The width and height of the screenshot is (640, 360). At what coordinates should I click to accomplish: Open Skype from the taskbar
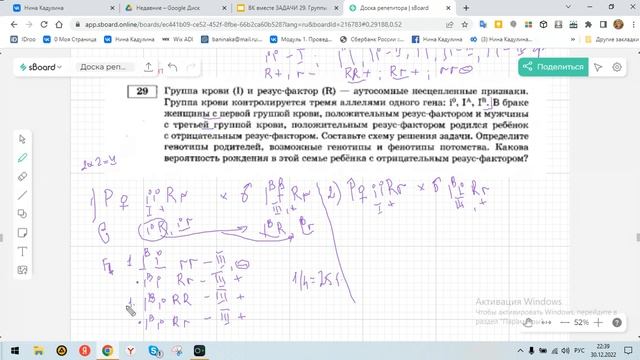click(154, 351)
